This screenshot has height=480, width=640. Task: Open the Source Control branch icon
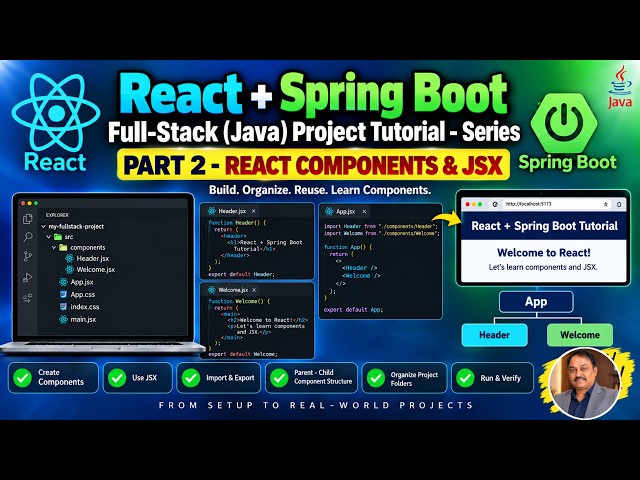point(28,256)
